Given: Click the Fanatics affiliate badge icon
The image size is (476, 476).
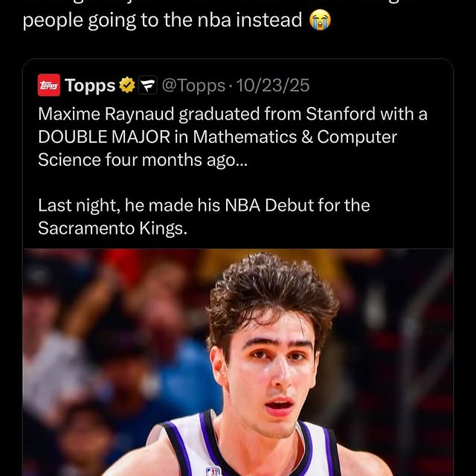Looking at the screenshot, I should click(x=148, y=86).
